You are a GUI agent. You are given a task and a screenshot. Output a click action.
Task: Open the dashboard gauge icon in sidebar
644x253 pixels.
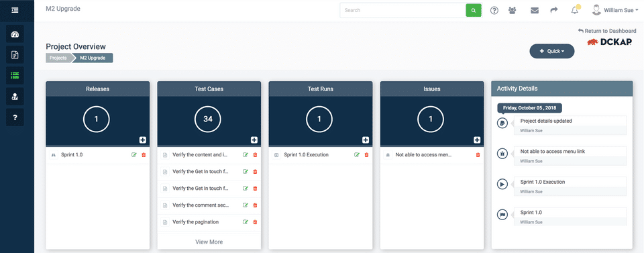coord(15,34)
